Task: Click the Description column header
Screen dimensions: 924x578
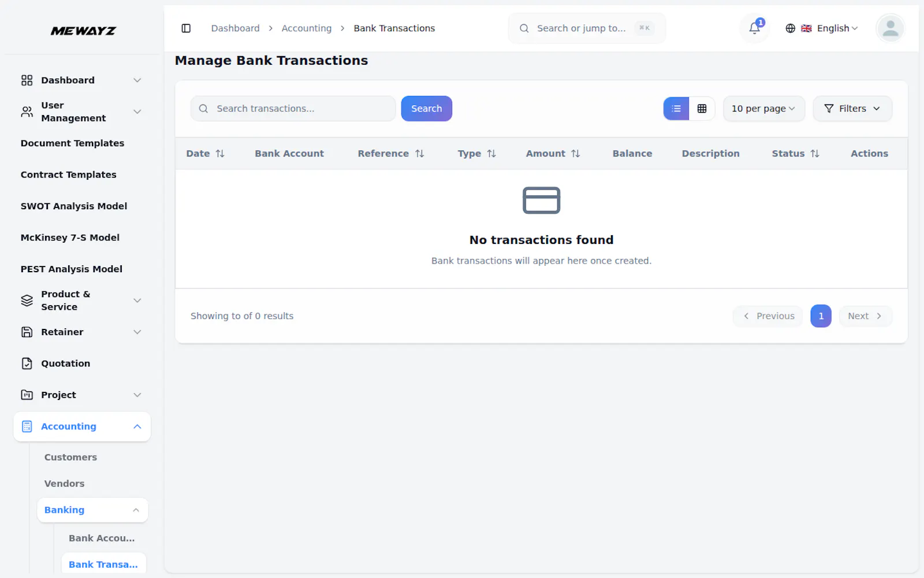Action: [710, 154]
